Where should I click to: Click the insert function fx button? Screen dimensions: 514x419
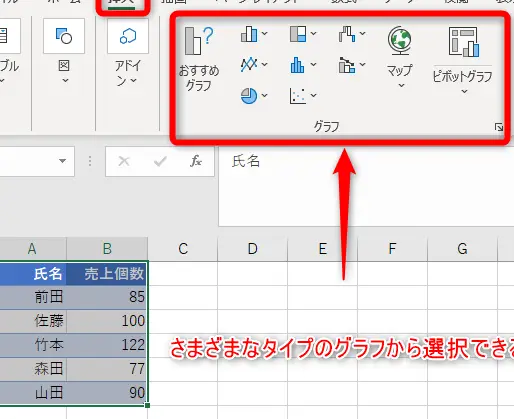point(196,161)
